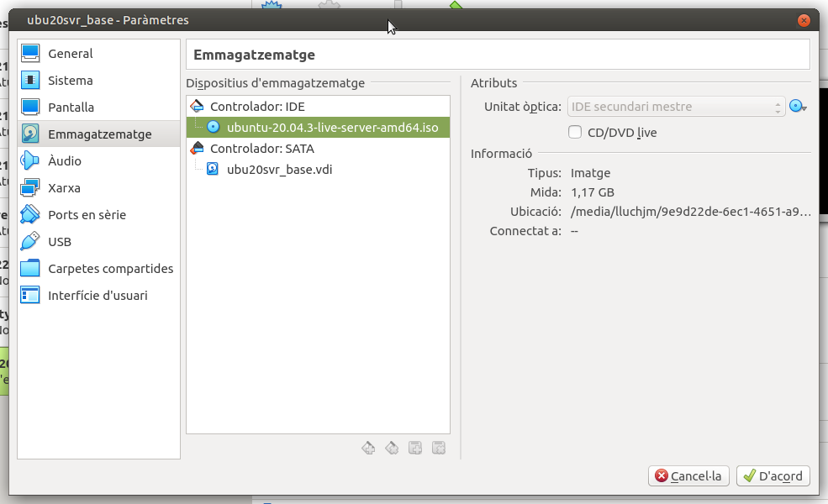Enable the CD/DVD live checkbox
The height and width of the screenshot is (504, 828).
tap(576, 132)
